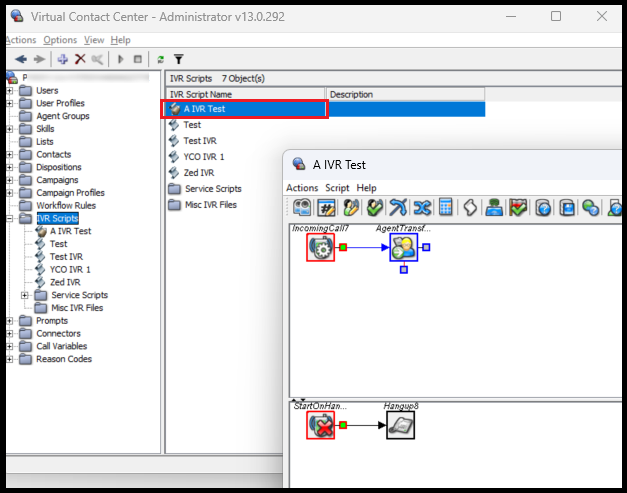This screenshot has height=493, width=627.
Task: Select YCO IVR 1 in the tree
Action: [70, 269]
